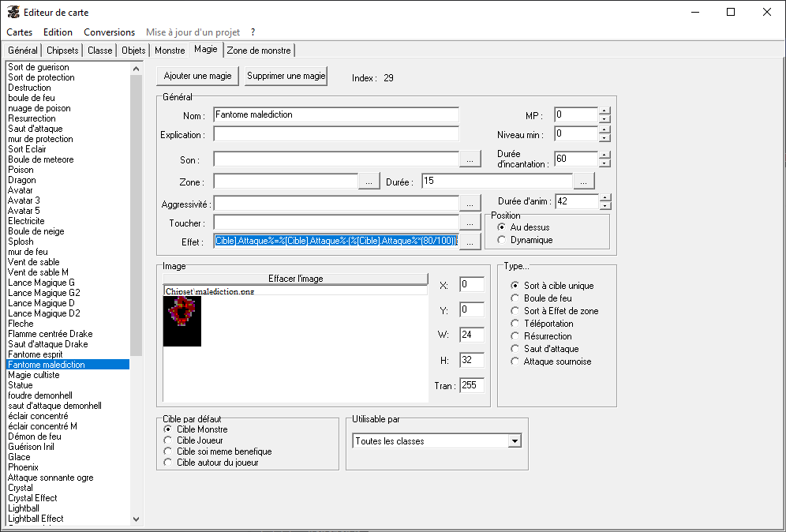The height and width of the screenshot is (532, 786).
Task: Open the Conversions menu
Action: [109, 32]
